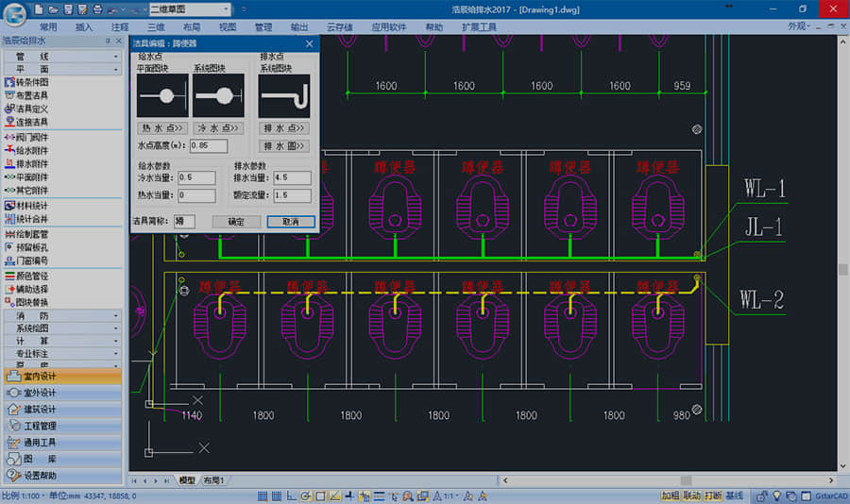Toggle 加粗 in the status bar

(x=670, y=496)
